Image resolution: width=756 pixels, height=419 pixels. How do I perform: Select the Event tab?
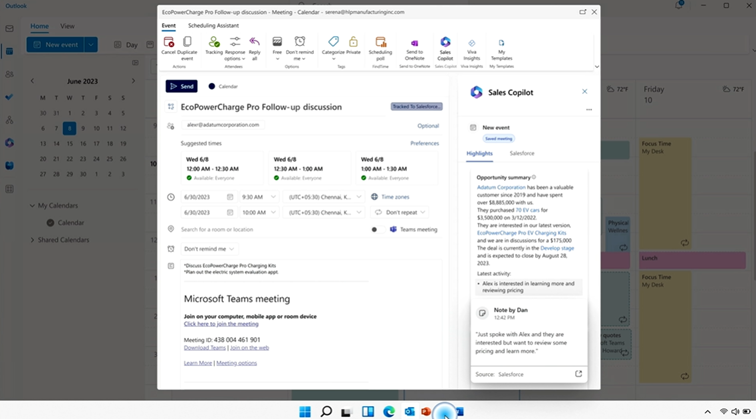click(168, 26)
